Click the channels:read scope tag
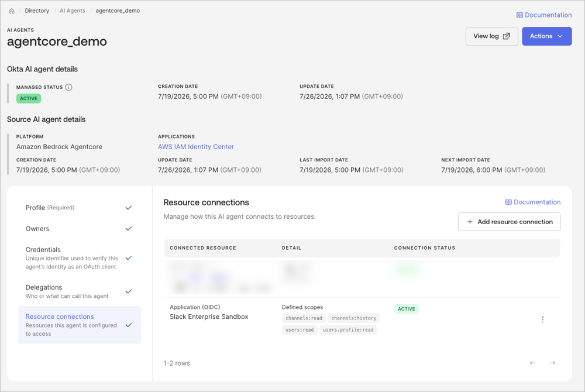This screenshot has height=392, width=585. [304, 318]
